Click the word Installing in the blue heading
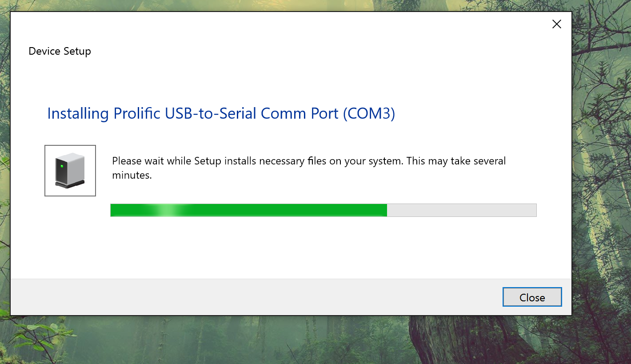 (78, 114)
